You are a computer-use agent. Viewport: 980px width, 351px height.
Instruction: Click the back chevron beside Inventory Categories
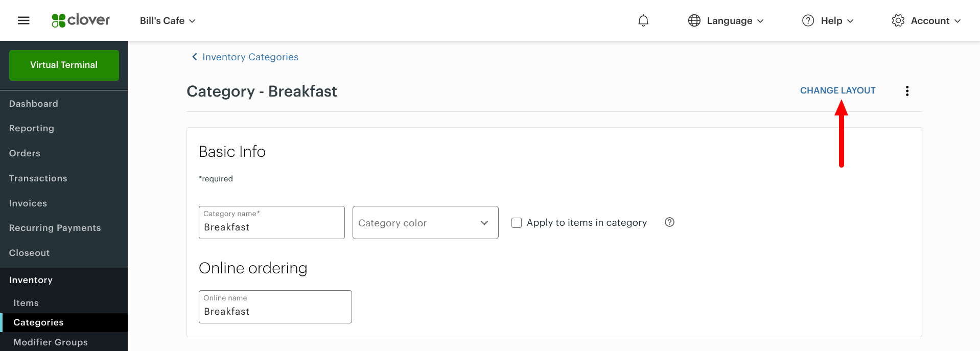[194, 57]
